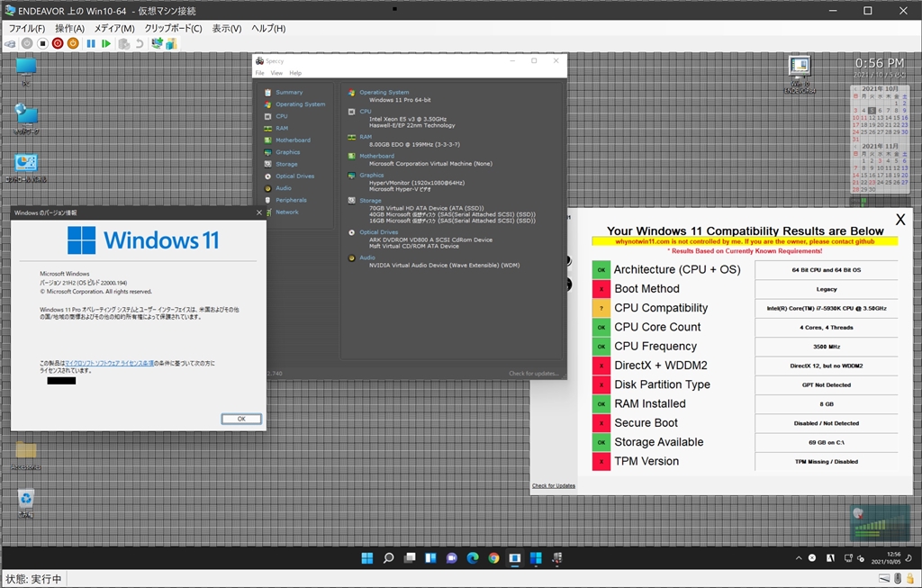This screenshot has width=922, height=588.
Task: Open the Network desktop icon
Action: tap(26, 119)
